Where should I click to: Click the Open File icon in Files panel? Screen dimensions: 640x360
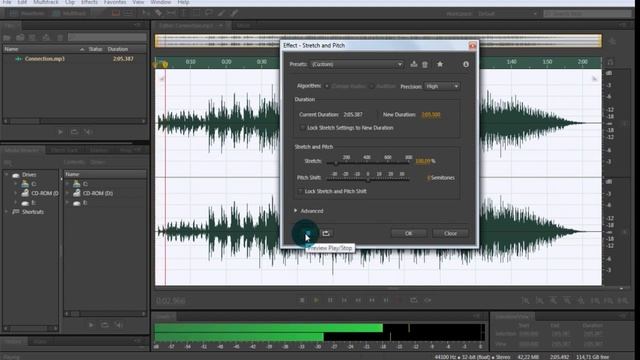[x=7, y=38]
